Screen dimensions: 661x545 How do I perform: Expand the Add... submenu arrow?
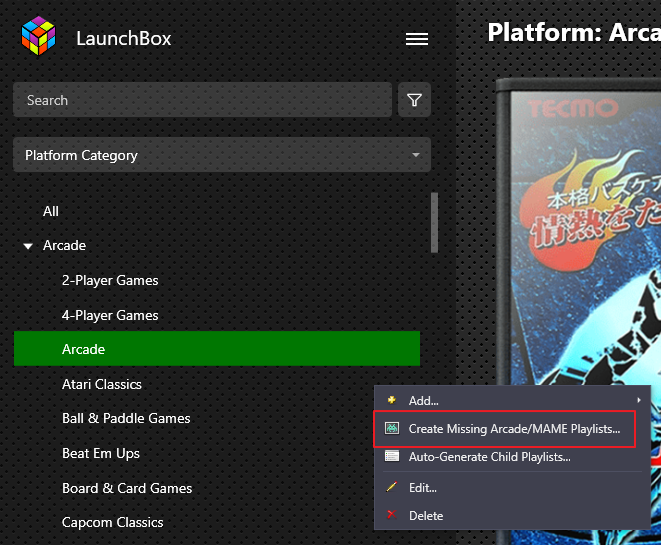[x=639, y=400]
